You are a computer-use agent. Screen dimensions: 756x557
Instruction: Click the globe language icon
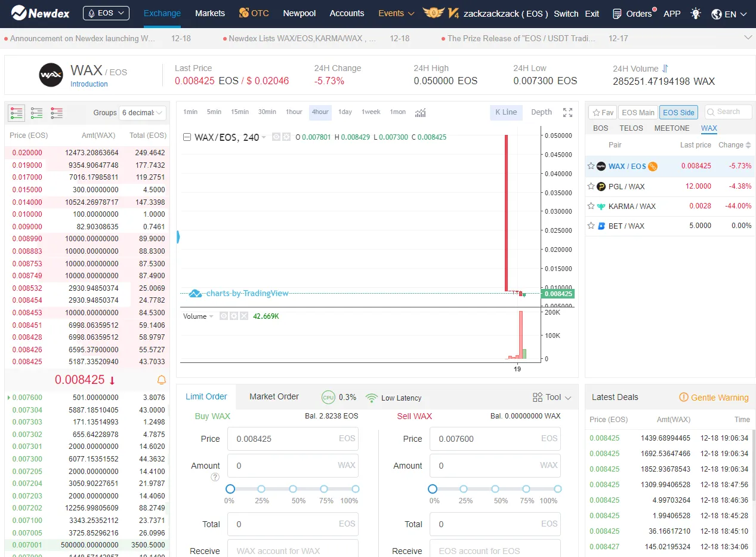[x=717, y=14]
